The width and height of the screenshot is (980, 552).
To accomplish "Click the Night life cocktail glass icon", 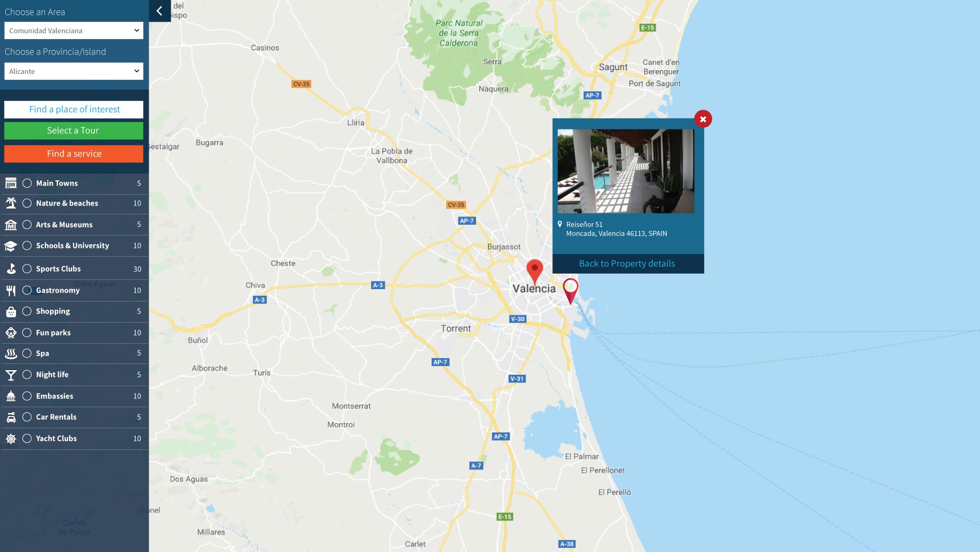I will point(11,375).
